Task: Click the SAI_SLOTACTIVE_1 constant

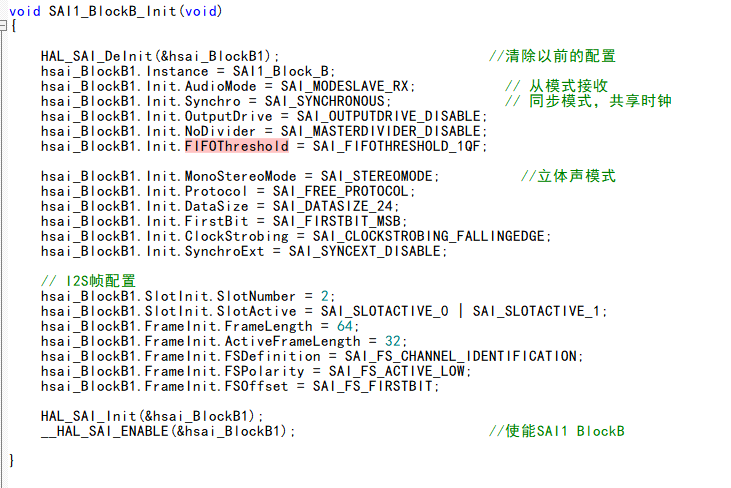Action: (540, 311)
